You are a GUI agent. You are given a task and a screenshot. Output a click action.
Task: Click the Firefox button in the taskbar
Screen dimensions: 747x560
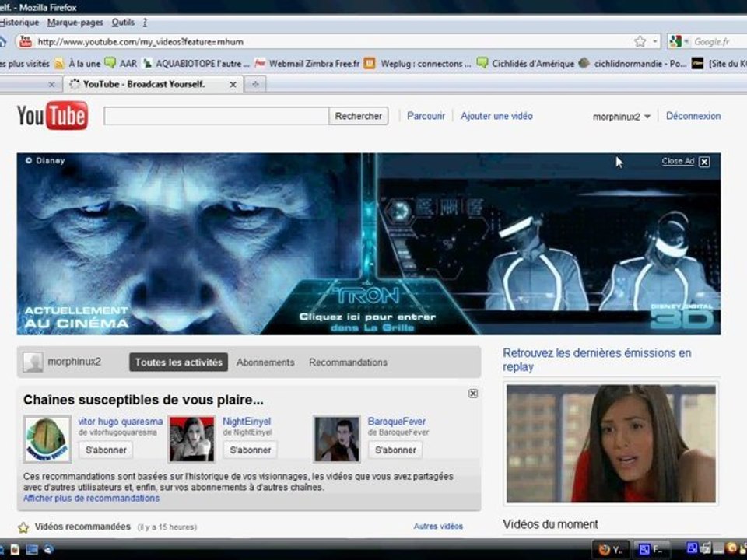pyautogui.click(x=611, y=550)
